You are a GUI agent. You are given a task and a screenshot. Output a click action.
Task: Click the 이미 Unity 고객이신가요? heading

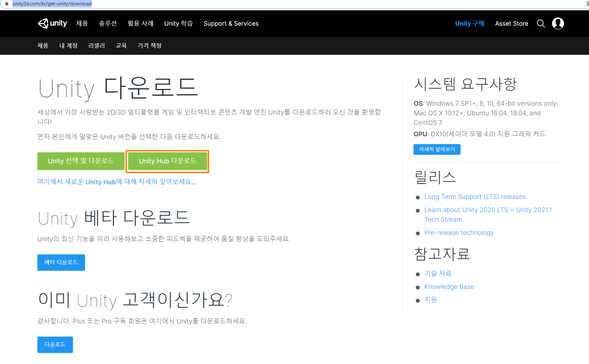pyautogui.click(x=135, y=300)
